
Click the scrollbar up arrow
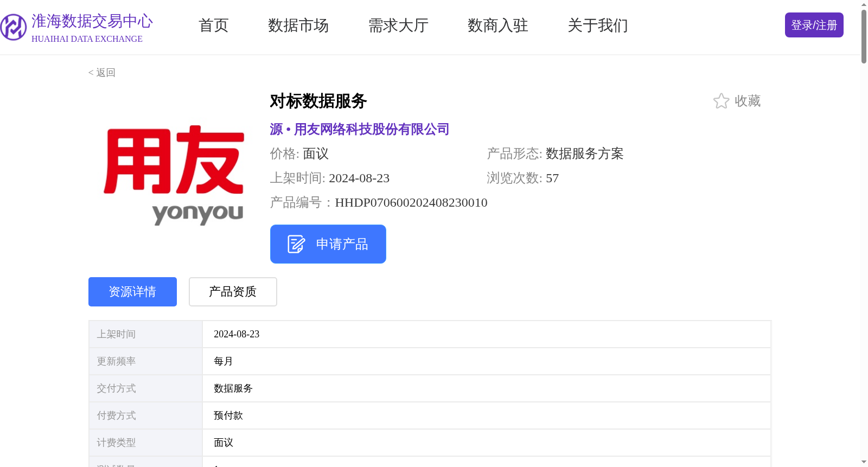864,4
